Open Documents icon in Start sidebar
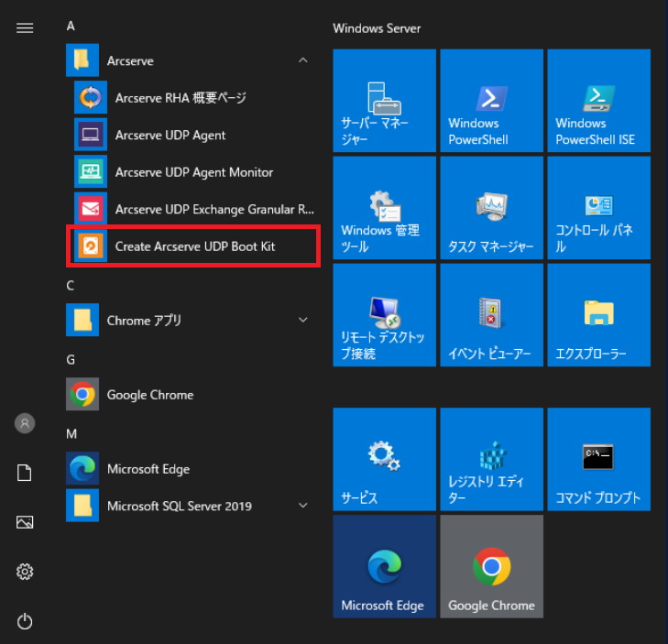The image size is (668, 644). (25, 473)
